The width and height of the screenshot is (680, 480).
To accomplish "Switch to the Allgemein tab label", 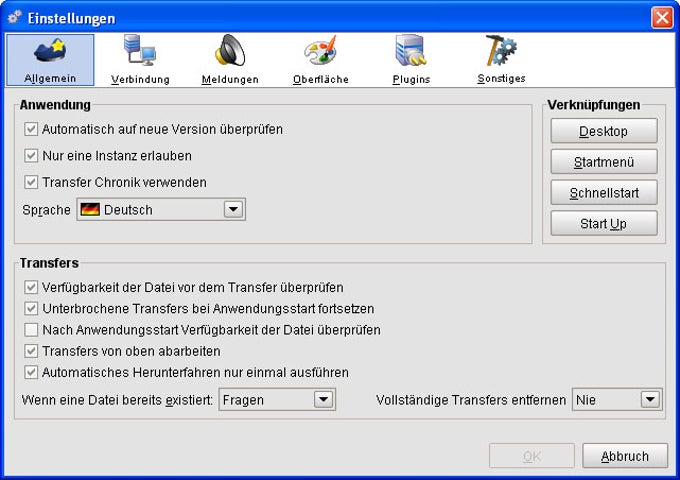I will pos(50,78).
